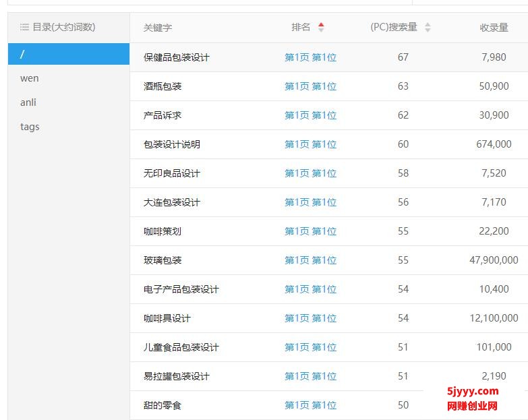528x420 pixels.
Task: Open ranking link for 保健品包装设计
Action: (310, 57)
